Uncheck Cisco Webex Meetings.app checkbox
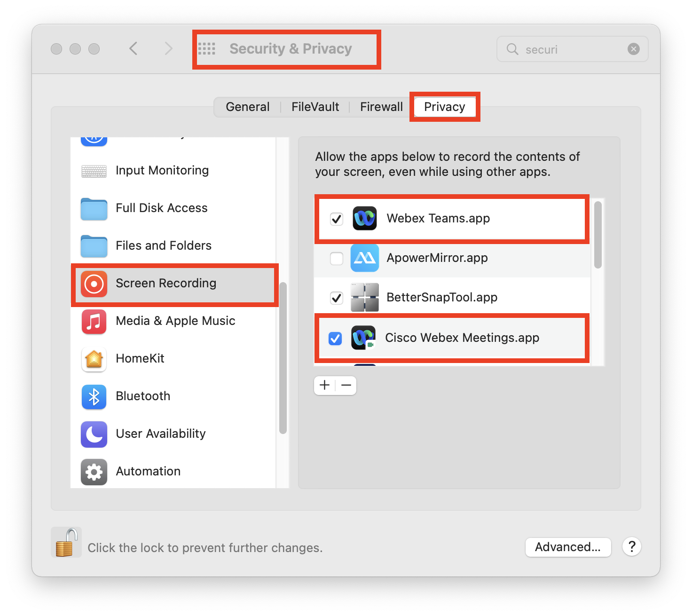 335,338
